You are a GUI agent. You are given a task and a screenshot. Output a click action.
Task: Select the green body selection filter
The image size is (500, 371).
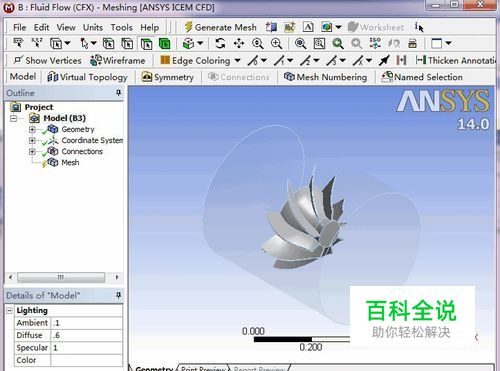tap(164, 43)
